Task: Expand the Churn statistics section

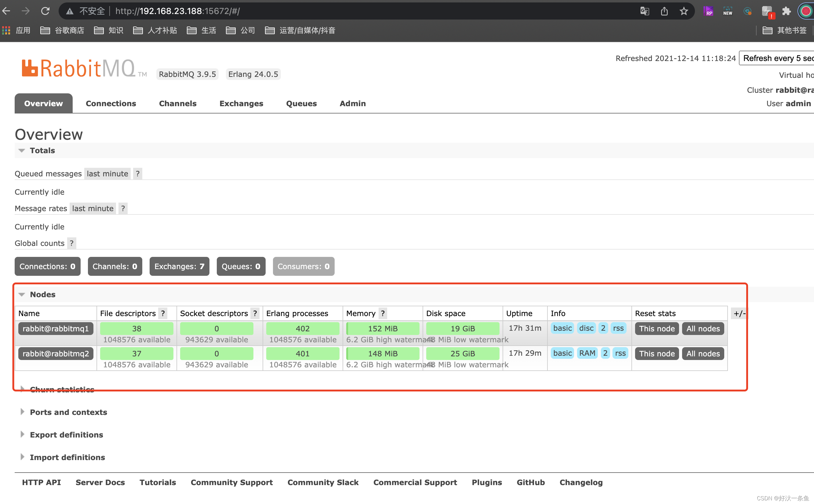Action: tap(57, 389)
